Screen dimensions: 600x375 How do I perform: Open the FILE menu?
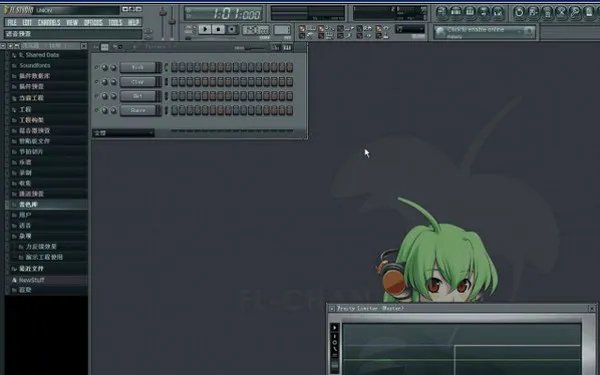pyautogui.click(x=12, y=23)
